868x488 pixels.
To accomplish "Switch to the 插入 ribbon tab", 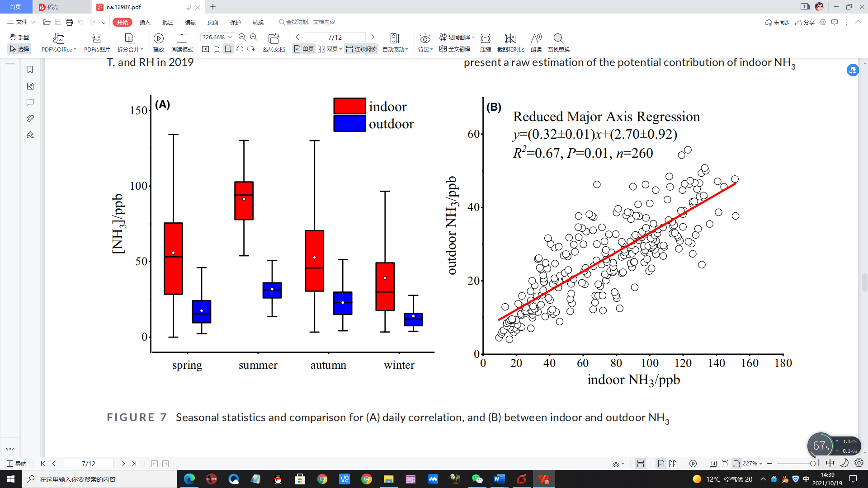I will [145, 22].
